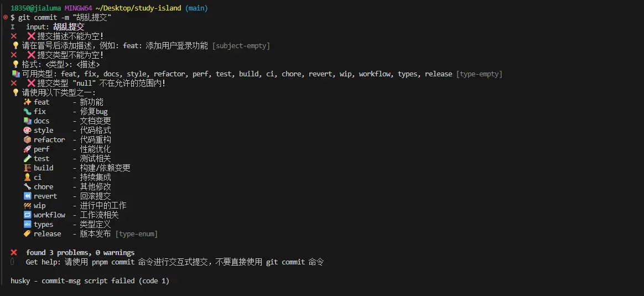Click the package icon next to refactor

27,140
